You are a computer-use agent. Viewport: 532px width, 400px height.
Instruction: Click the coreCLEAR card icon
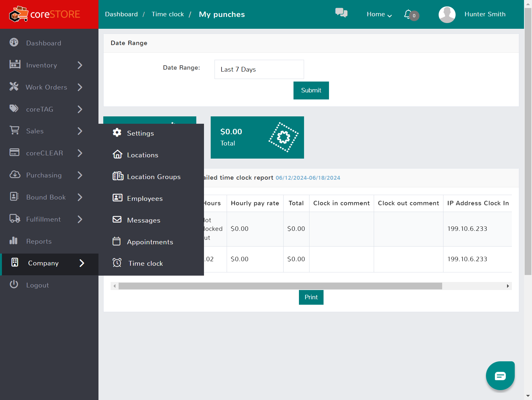(14, 152)
